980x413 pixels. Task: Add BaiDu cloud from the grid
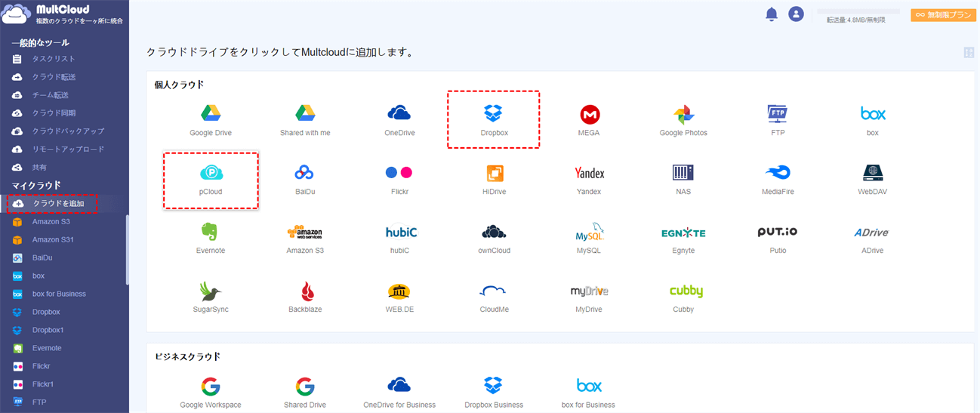pyautogui.click(x=305, y=180)
